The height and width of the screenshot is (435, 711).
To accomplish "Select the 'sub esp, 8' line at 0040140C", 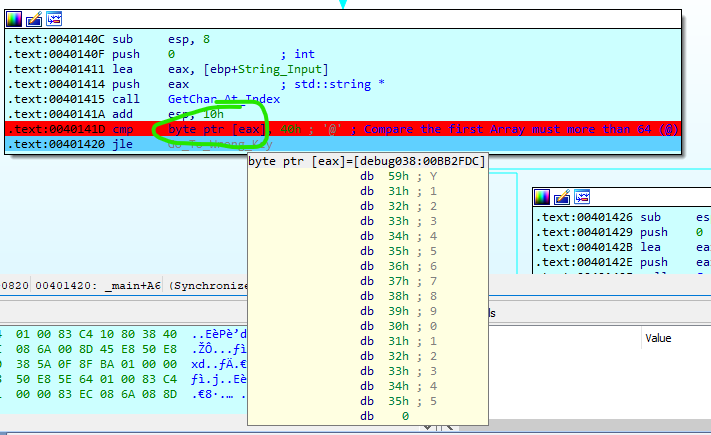I will tap(100, 39).
